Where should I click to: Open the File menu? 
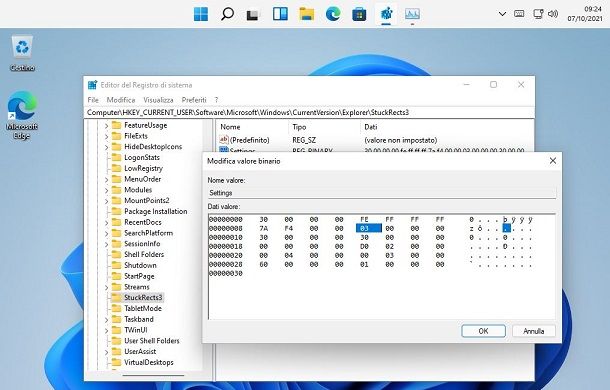coord(93,100)
